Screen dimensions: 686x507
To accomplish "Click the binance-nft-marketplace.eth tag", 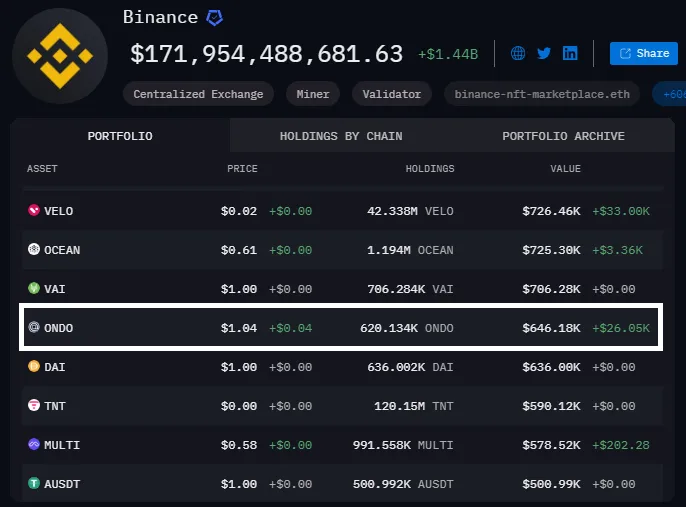I will click(542, 94).
